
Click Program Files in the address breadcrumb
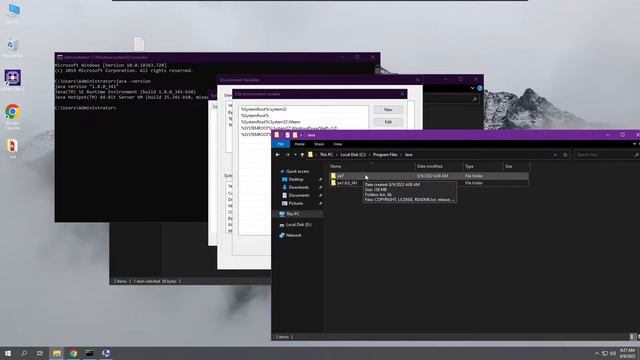click(385, 155)
